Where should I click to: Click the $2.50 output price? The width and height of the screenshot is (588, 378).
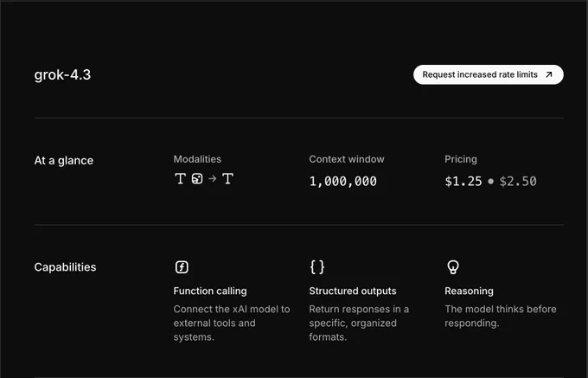tap(518, 182)
